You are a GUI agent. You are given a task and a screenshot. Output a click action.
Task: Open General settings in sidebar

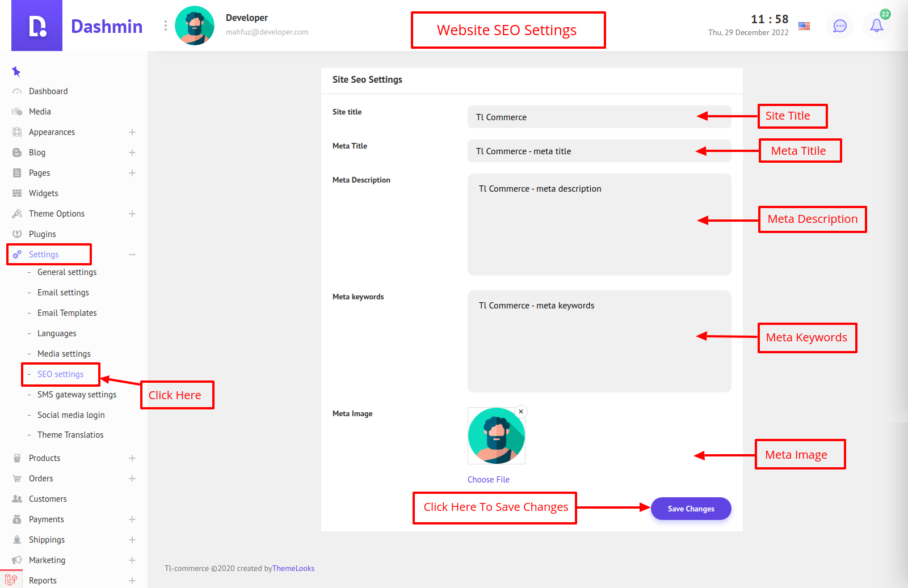click(67, 272)
